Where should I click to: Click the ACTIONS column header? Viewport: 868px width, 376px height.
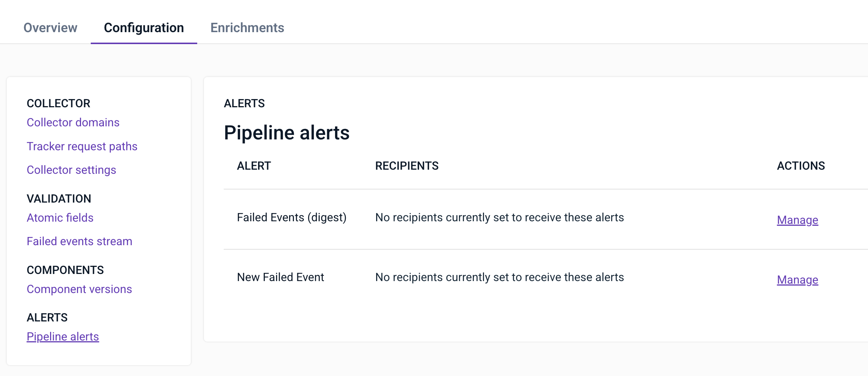pyautogui.click(x=801, y=166)
